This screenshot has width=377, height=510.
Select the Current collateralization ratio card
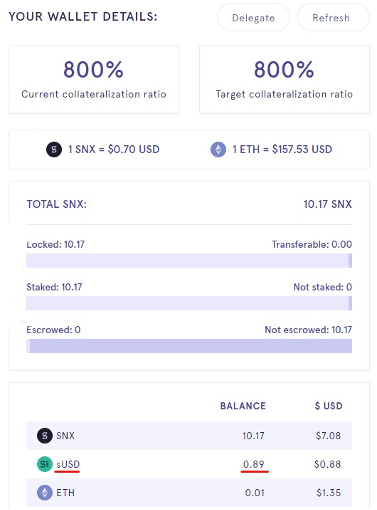pyautogui.click(x=94, y=80)
